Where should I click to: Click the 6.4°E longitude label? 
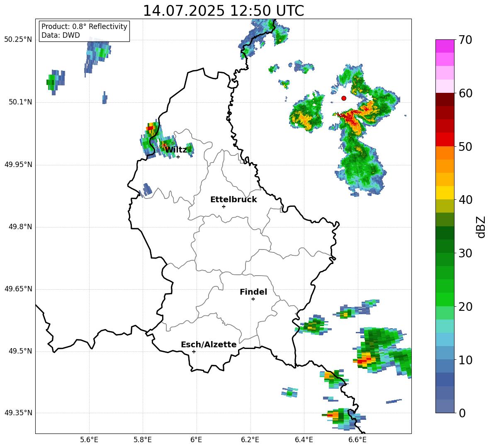click(304, 440)
